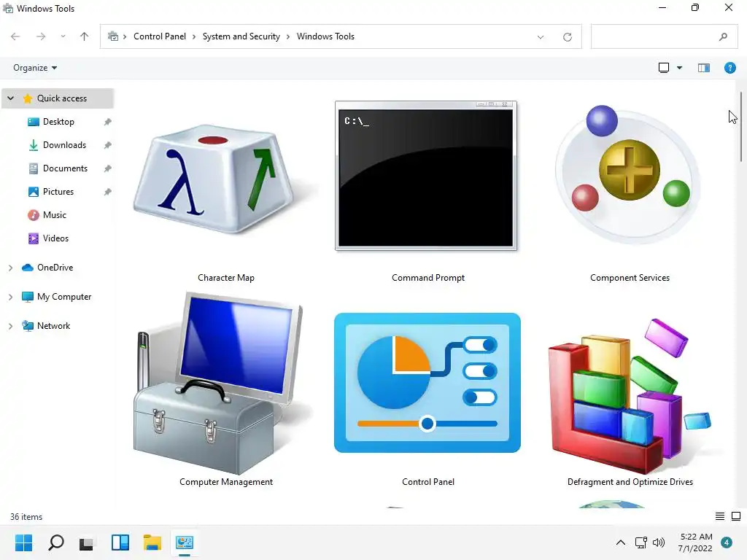The width and height of the screenshot is (747, 560).
Task: Go forward with the right arrow
Action: click(x=41, y=36)
